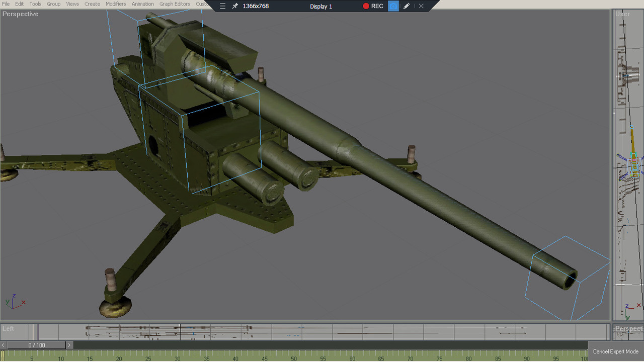
Task: Click frame 50 on the timeline ruler
Action: pyautogui.click(x=294, y=358)
